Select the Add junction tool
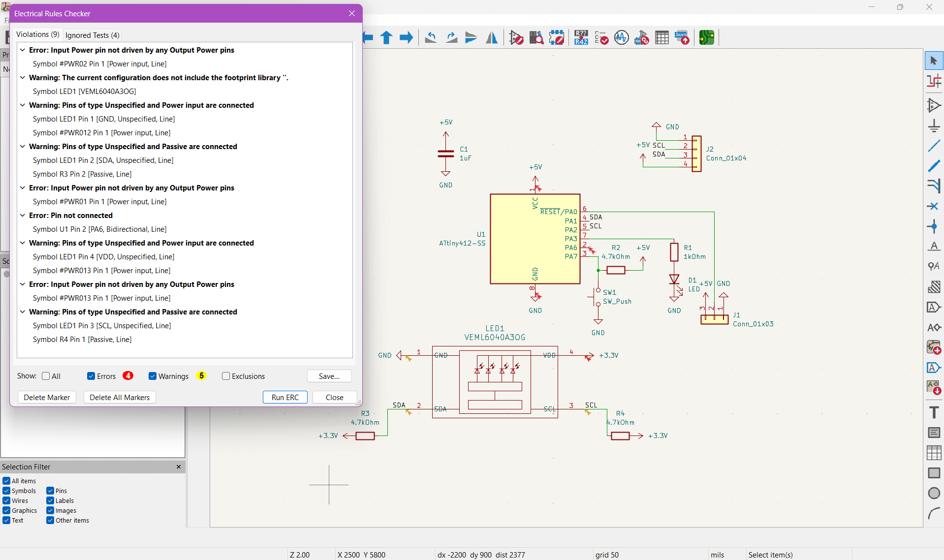This screenshot has width=944, height=560. pos(934,226)
